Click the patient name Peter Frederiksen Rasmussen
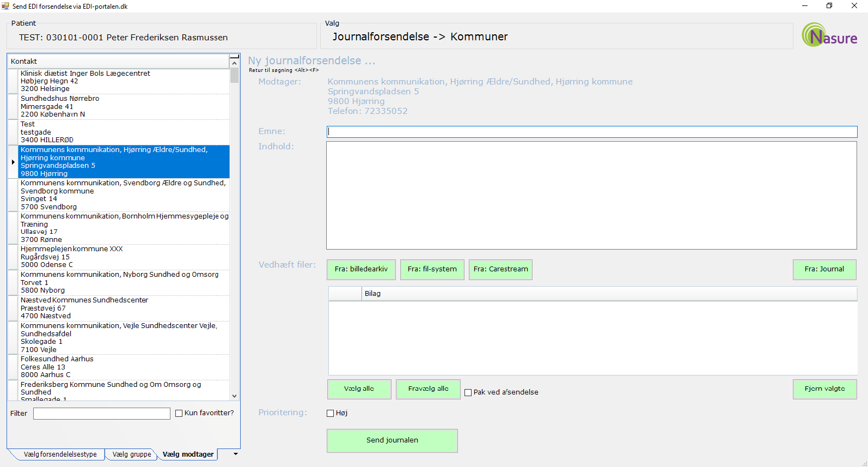 pyautogui.click(x=167, y=38)
